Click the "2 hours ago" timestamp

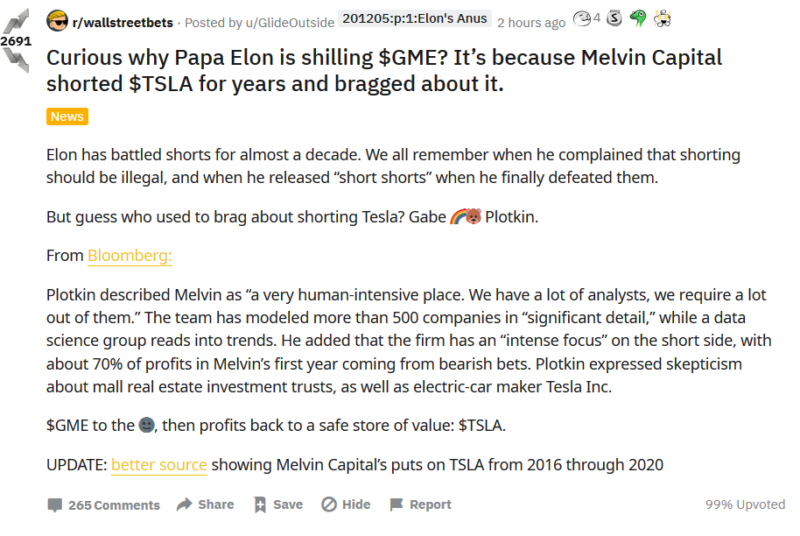click(x=531, y=23)
